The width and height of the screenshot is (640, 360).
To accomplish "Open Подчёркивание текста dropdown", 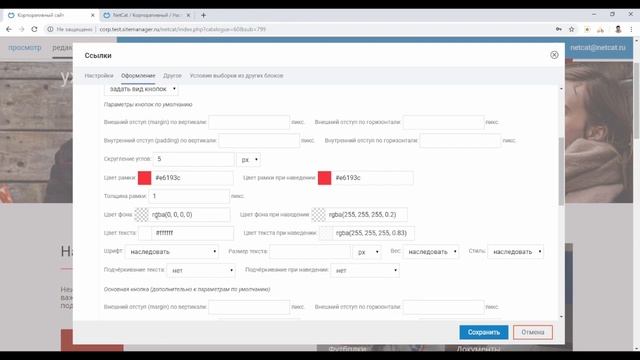I will pyautogui.click(x=201, y=270).
